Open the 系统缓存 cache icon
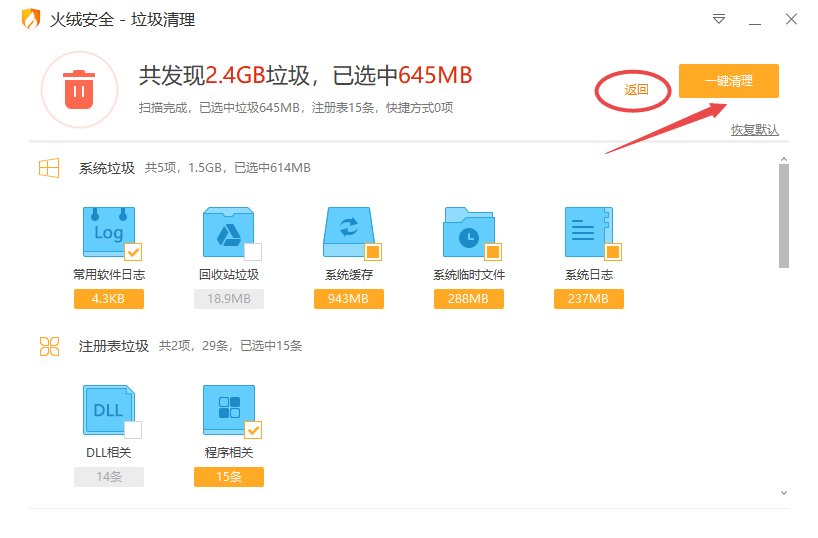 coord(348,232)
